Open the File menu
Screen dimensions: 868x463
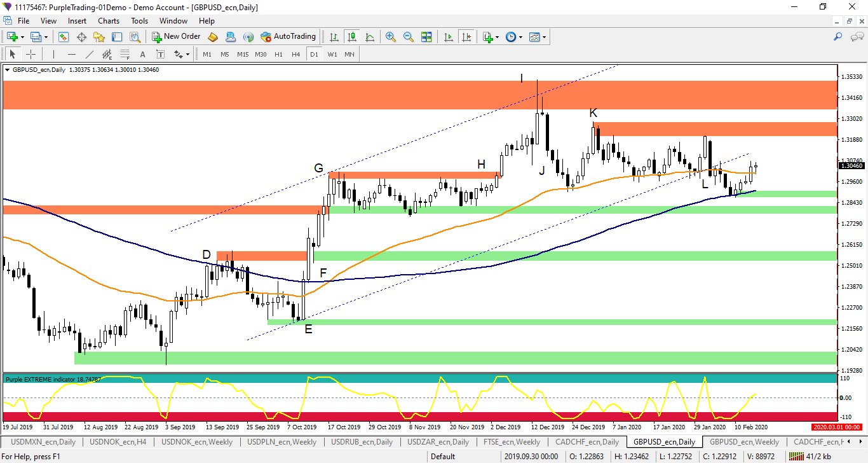point(24,21)
